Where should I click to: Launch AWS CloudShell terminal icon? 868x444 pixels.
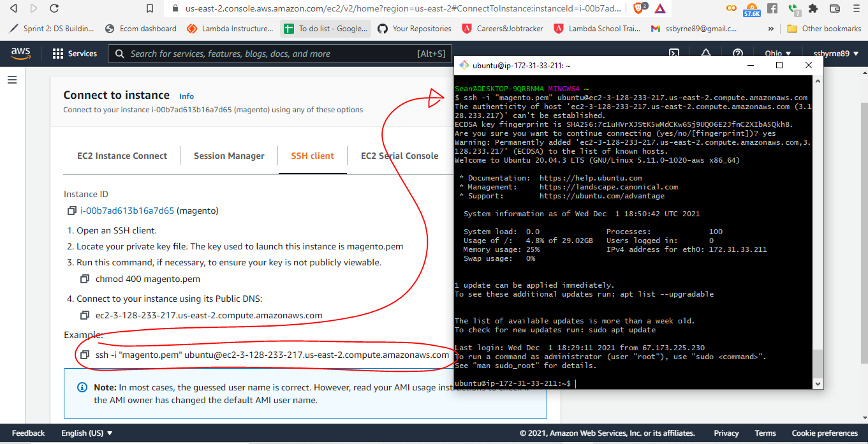tap(673, 54)
